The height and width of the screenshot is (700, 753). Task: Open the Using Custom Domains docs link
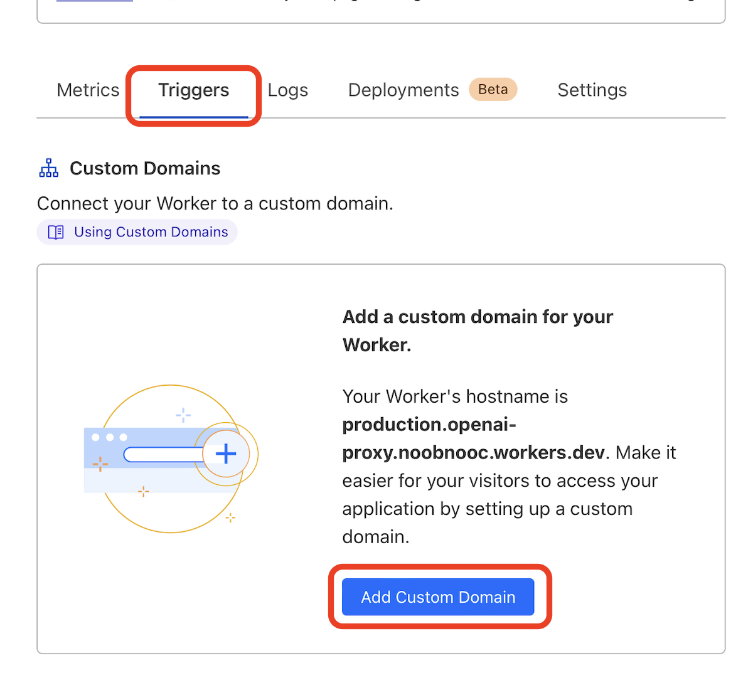pos(151,232)
